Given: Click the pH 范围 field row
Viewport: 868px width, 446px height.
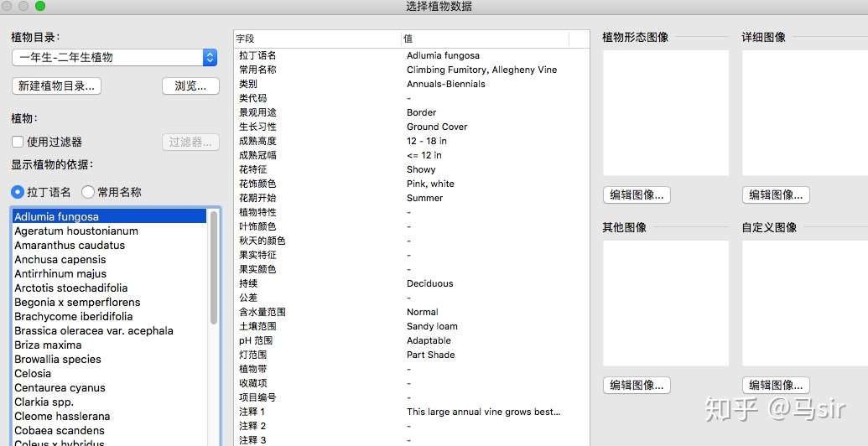Looking at the screenshot, I should pos(412,341).
